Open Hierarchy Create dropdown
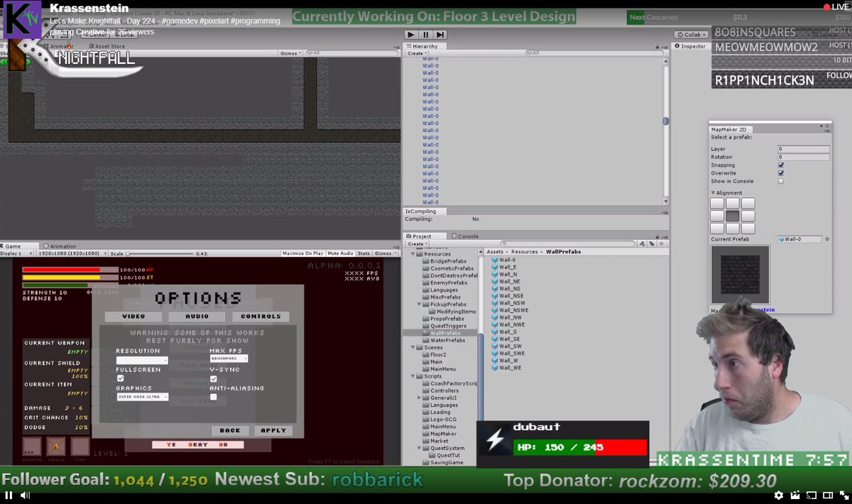Viewport: 852px width, 504px height. 416,53
